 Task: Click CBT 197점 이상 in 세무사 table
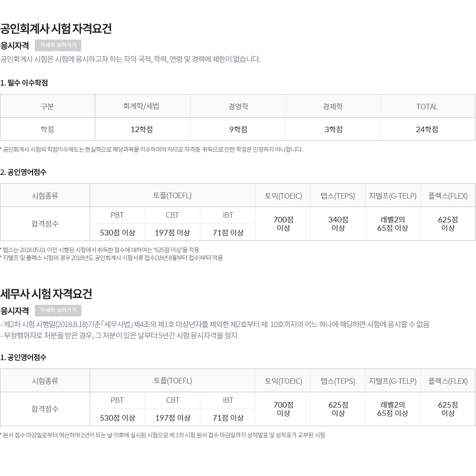point(172,418)
